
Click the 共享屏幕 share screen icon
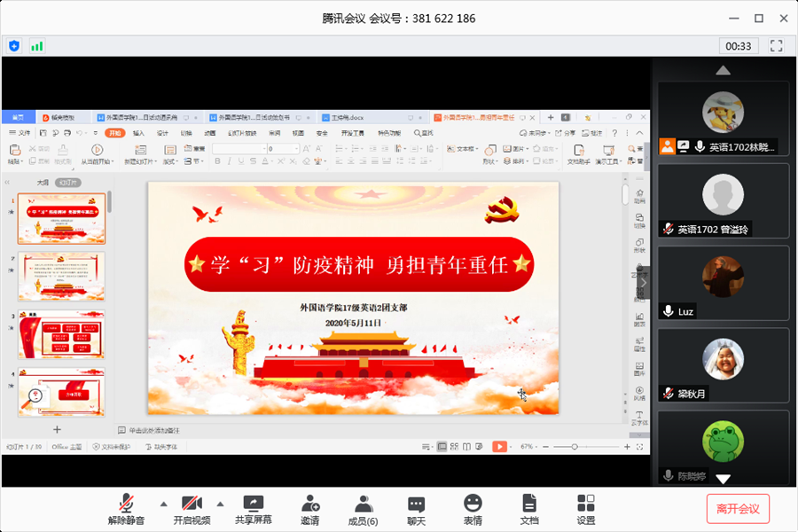pos(254,504)
